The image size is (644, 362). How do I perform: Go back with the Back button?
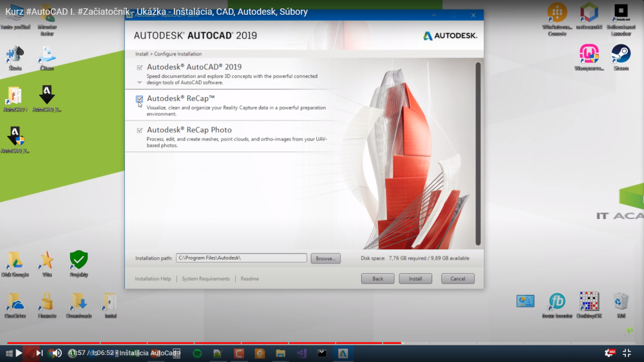coord(377,279)
